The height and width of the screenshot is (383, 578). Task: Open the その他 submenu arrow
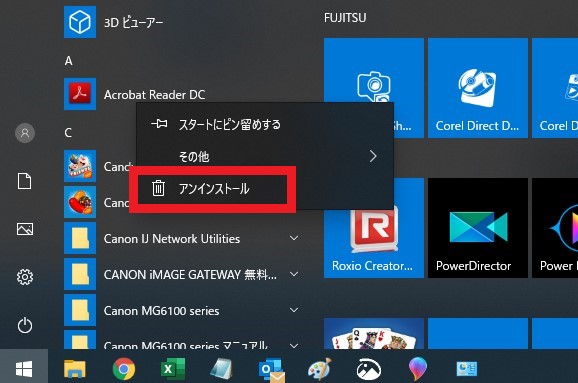[x=373, y=156]
